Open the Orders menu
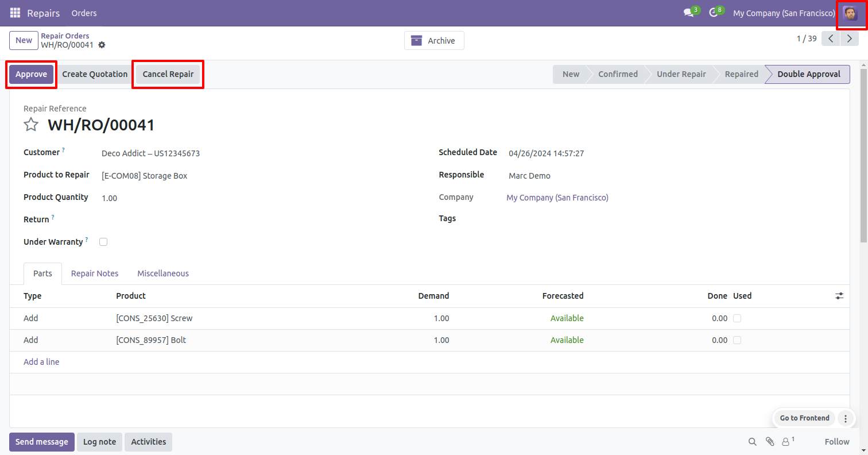 (x=84, y=13)
